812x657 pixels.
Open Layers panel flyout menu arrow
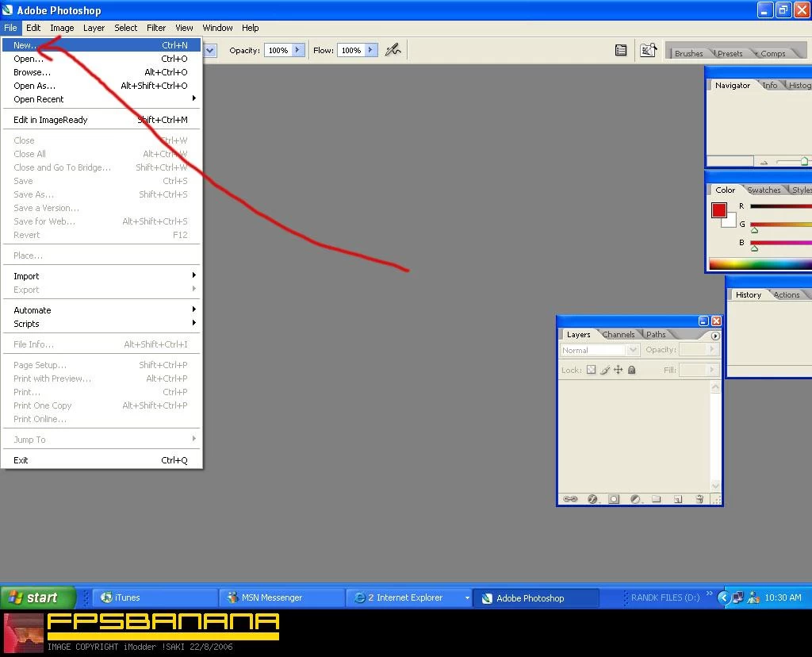pyautogui.click(x=715, y=336)
